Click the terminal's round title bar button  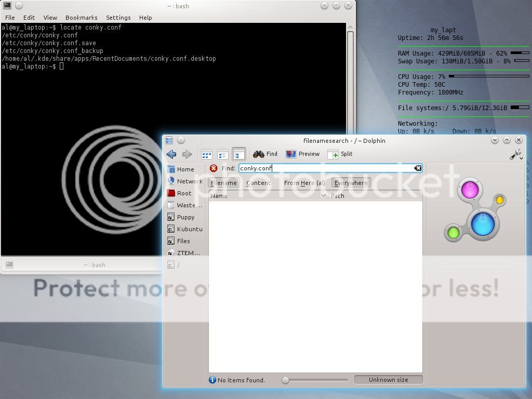[x=19, y=5]
